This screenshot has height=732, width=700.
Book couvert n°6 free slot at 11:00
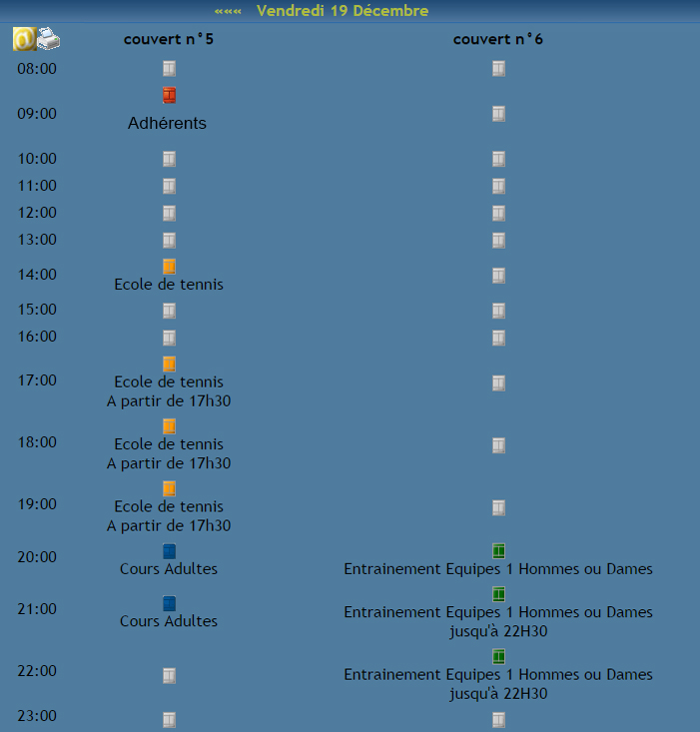[499, 186]
